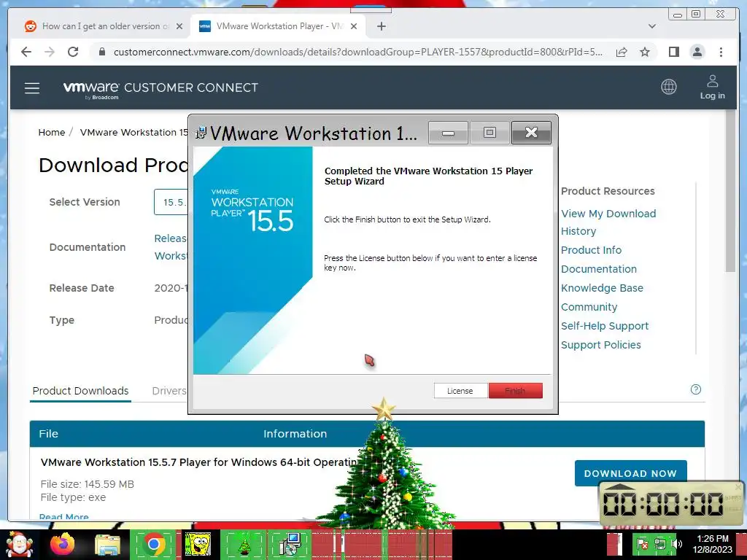The height and width of the screenshot is (560, 747).
Task: Toggle the browser side panel icon
Action: pos(673,52)
